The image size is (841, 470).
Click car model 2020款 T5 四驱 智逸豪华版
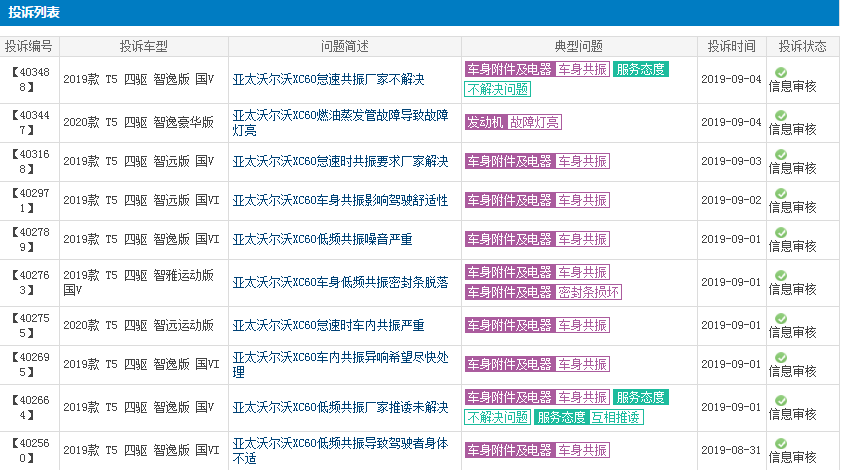coord(138,122)
